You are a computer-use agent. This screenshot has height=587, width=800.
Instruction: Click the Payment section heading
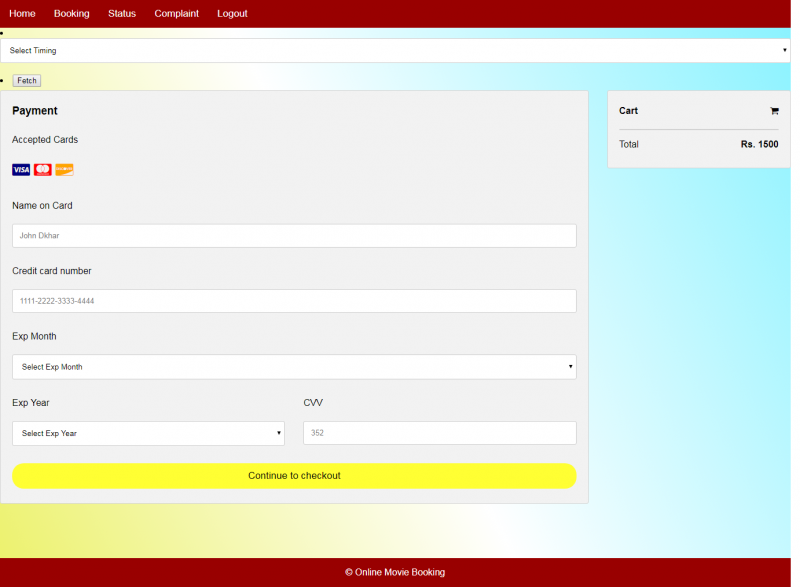tap(35, 111)
